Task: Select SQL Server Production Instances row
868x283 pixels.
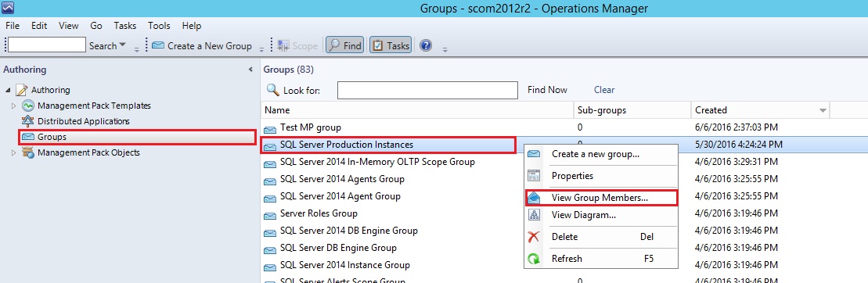Action: click(564, 145)
